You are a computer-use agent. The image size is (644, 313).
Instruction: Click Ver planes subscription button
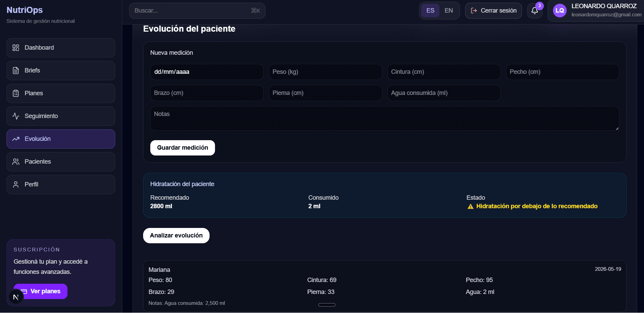41,291
